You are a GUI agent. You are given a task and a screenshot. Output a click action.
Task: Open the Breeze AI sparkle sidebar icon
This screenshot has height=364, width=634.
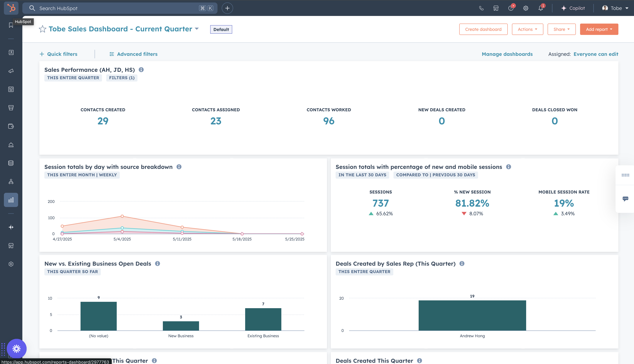(11, 227)
